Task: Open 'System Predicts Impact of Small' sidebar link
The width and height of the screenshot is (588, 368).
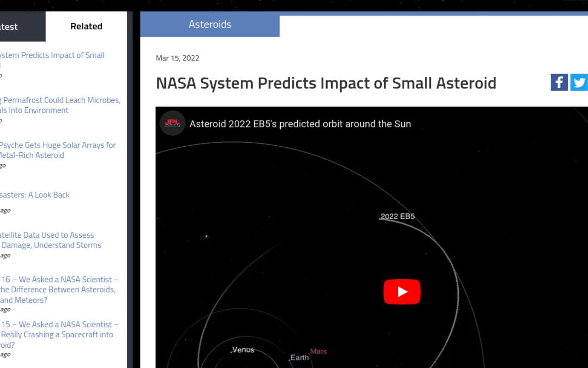Action: coord(51,60)
